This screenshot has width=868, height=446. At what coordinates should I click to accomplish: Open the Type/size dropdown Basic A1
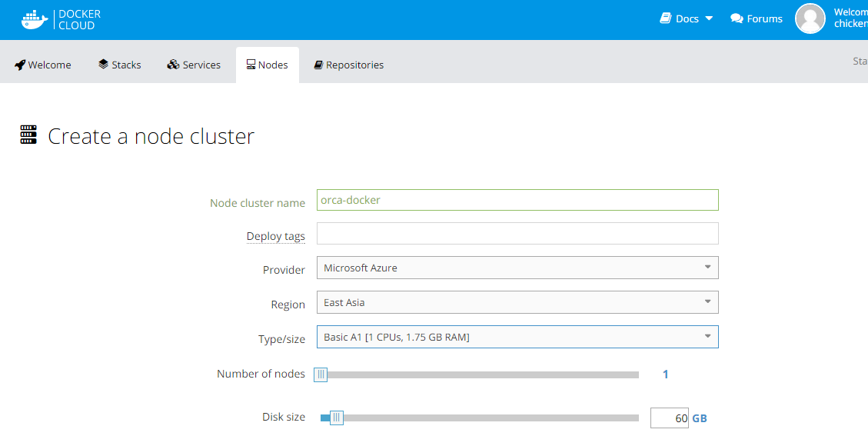coord(517,337)
